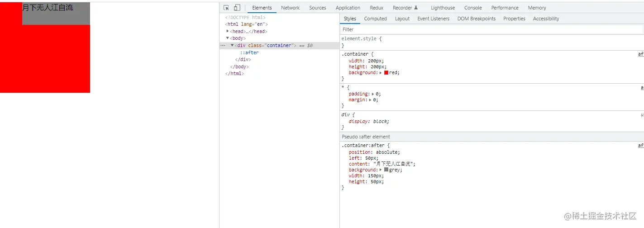Viewport: 644px width, 228px height.
Task: Select the Layout sub-tab
Action: (402, 19)
